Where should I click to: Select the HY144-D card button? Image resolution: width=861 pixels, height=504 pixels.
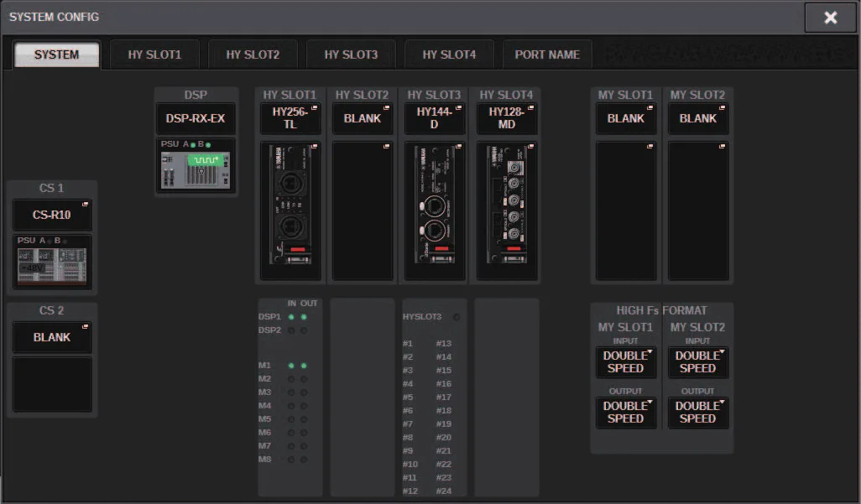click(435, 118)
